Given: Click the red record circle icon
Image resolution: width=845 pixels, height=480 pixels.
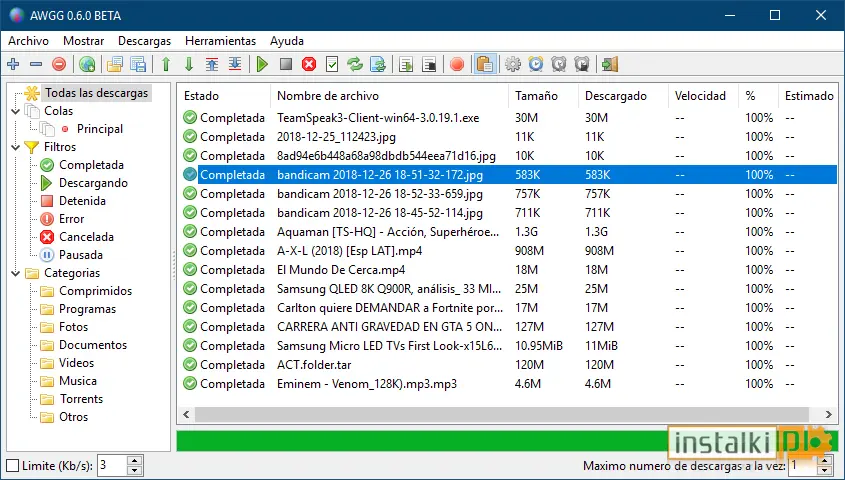Looking at the screenshot, I should pos(457,65).
